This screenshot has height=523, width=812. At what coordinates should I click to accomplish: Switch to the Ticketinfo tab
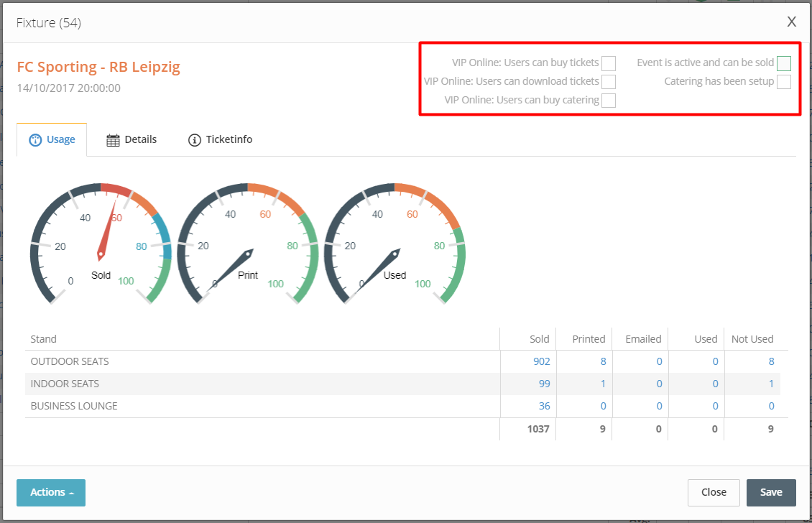[220, 140]
